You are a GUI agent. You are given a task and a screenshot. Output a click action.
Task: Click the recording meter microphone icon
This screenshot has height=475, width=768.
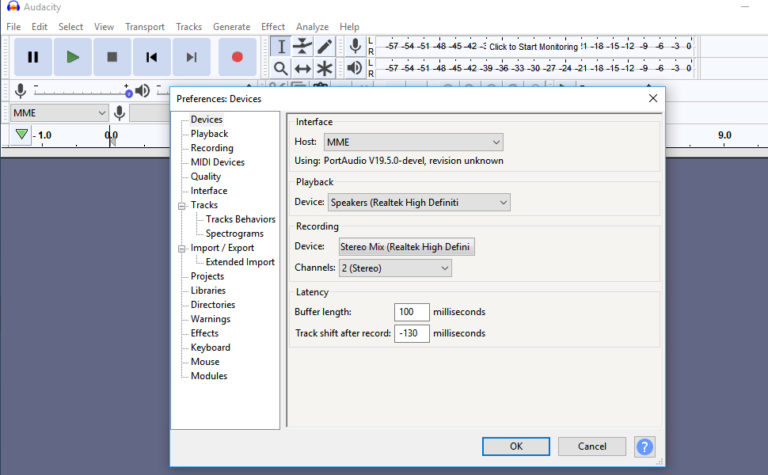355,46
